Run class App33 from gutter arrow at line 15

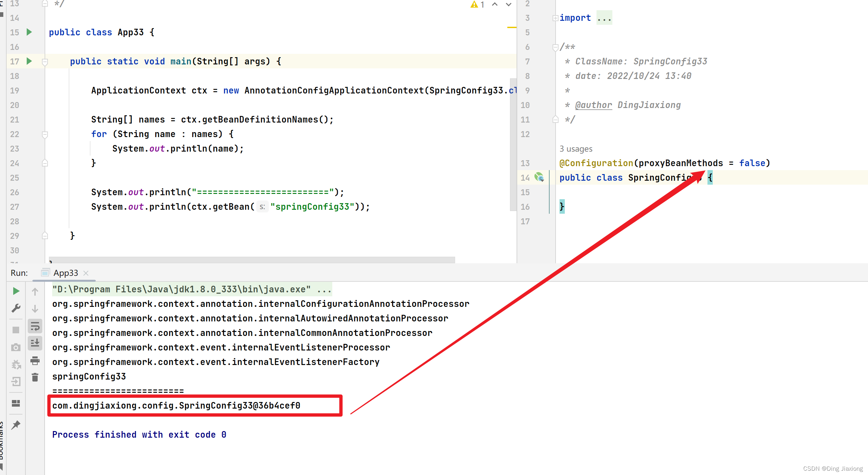pos(29,32)
